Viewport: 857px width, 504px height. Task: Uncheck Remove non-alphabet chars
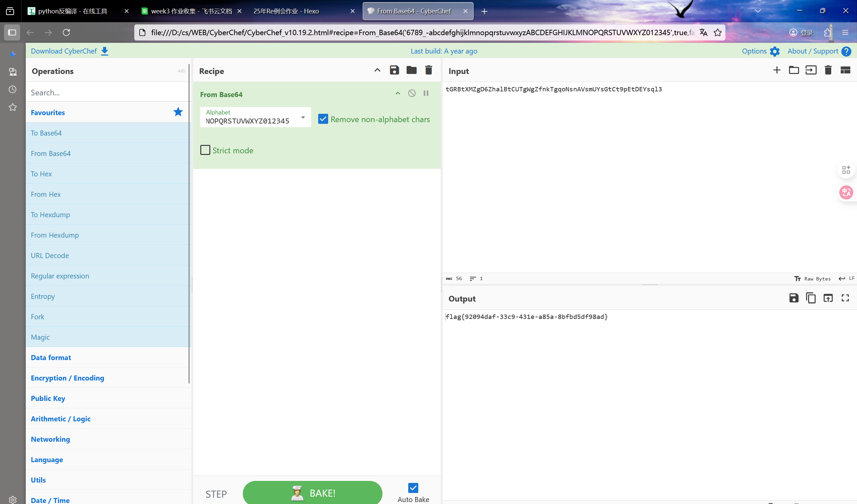pos(323,119)
